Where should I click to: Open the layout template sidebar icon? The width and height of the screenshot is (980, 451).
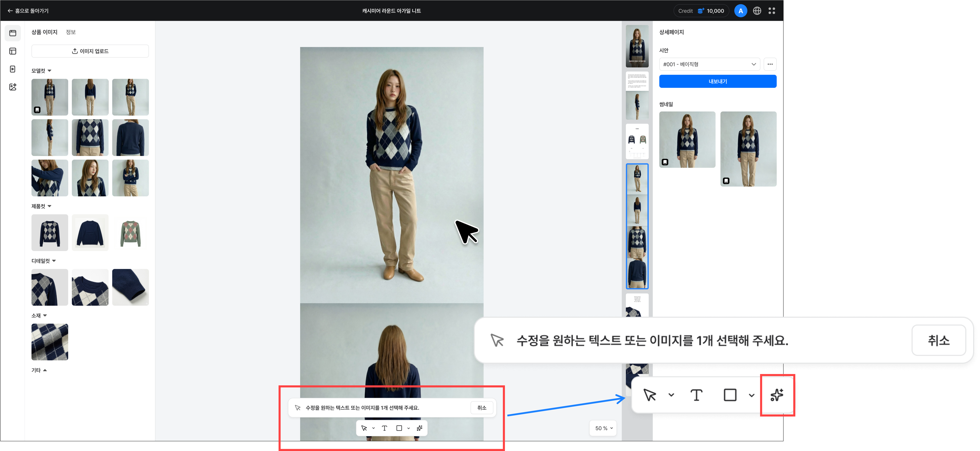click(x=13, y=51)
